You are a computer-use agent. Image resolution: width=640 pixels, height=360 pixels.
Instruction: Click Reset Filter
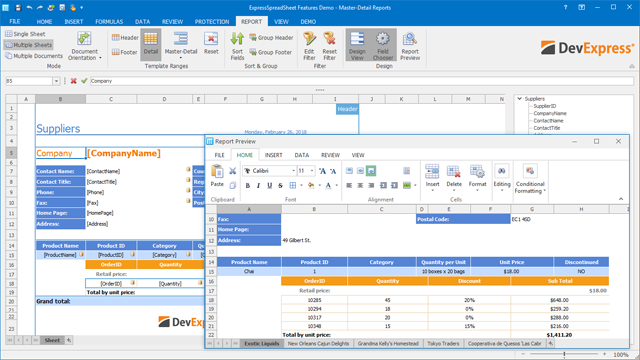[x=329, y=46]
